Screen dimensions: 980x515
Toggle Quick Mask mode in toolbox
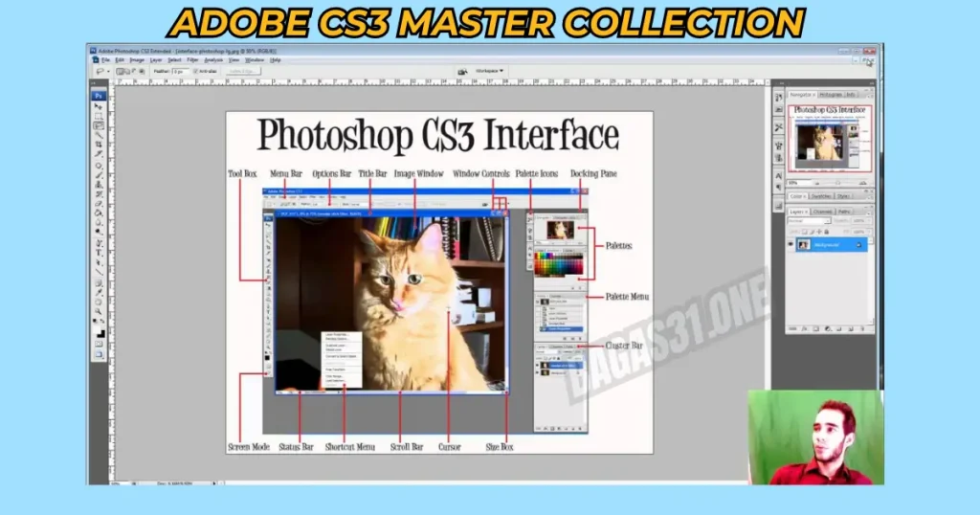tap(99, 344)
